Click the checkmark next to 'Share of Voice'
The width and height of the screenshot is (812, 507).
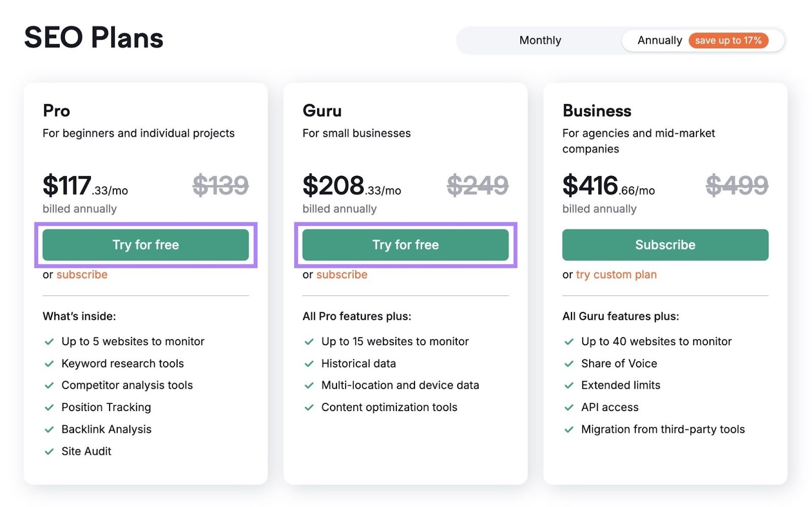pos(569,363)
